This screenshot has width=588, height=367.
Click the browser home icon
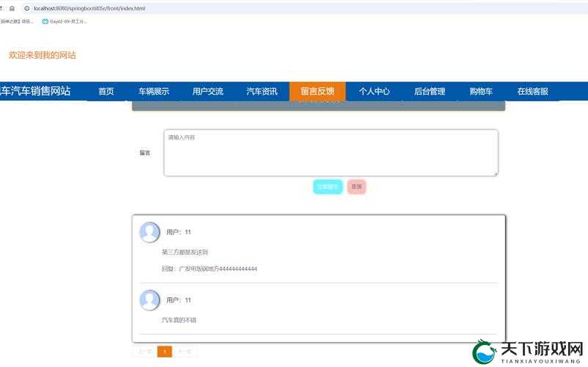click(12, 8)
